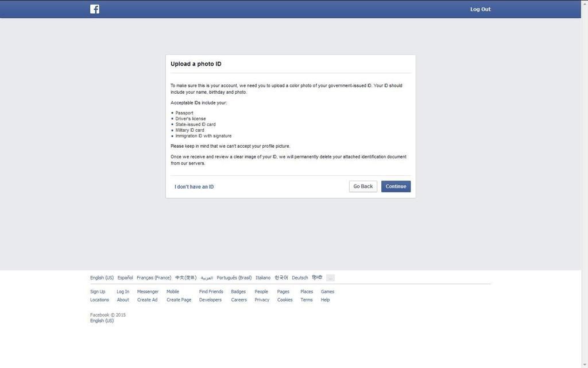Switch language to Español
Screen dimensions: 588x368
point(125,278)
